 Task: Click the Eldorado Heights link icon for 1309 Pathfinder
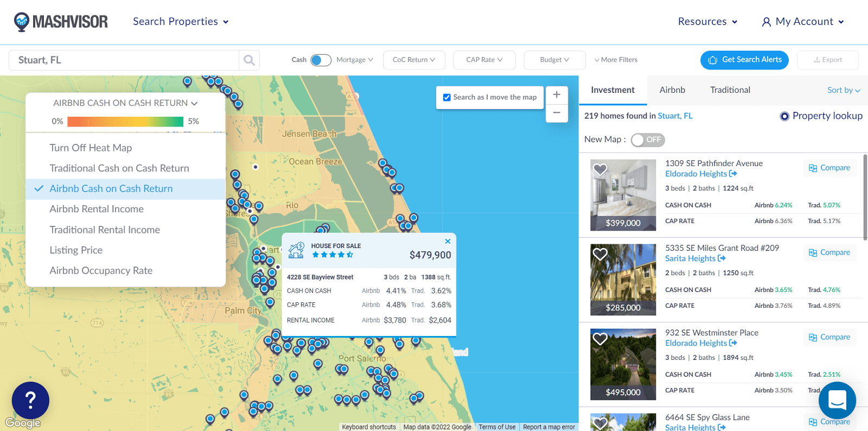733,174
